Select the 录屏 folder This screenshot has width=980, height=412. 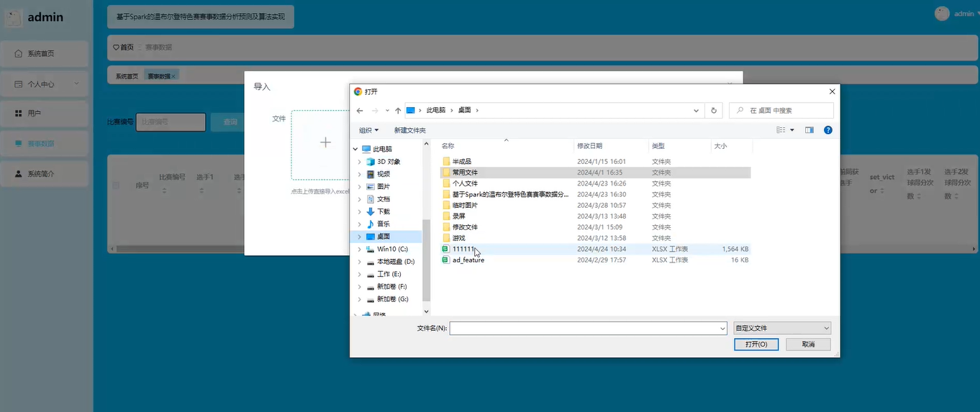click(596, 216)
